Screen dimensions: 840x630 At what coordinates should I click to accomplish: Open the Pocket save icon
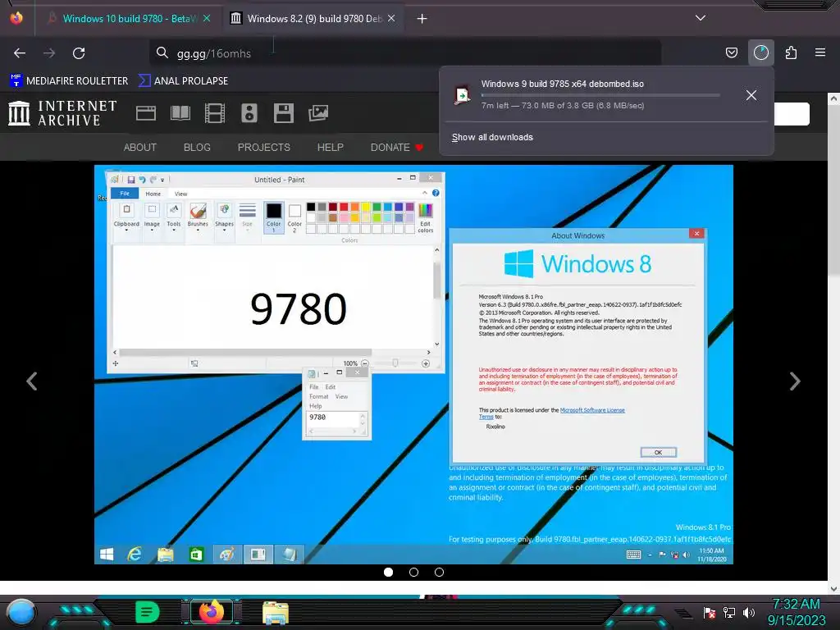(x=731, y=52)
